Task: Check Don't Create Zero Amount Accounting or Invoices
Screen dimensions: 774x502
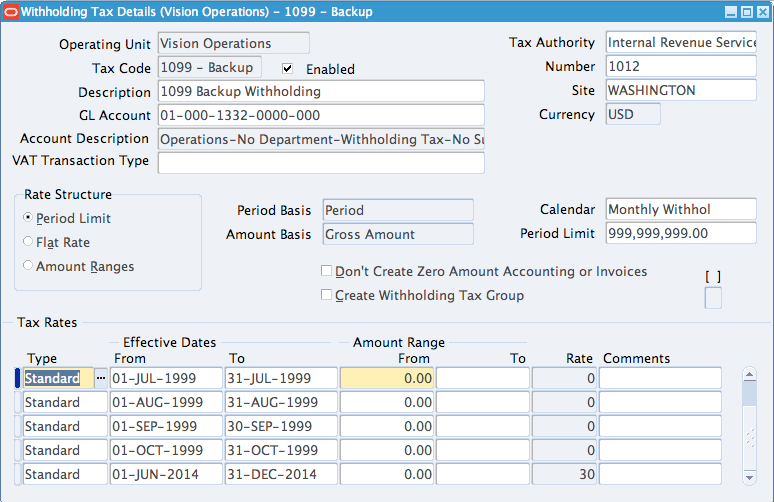Action: coord(326,270)
